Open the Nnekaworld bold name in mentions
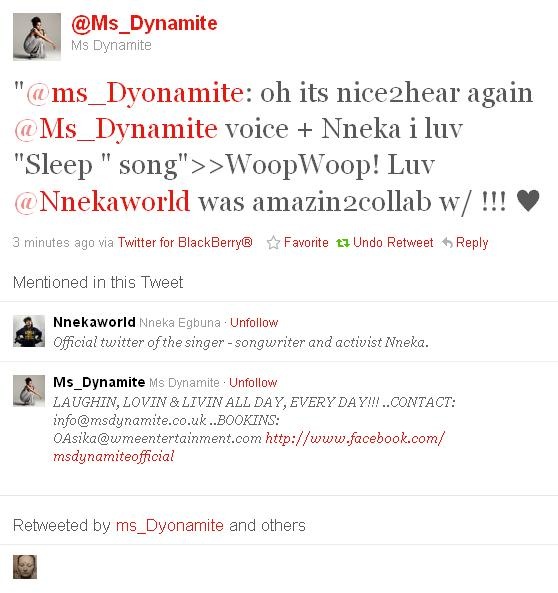Image resolution: width=558 pixels, height=593 pixels. 94,322
